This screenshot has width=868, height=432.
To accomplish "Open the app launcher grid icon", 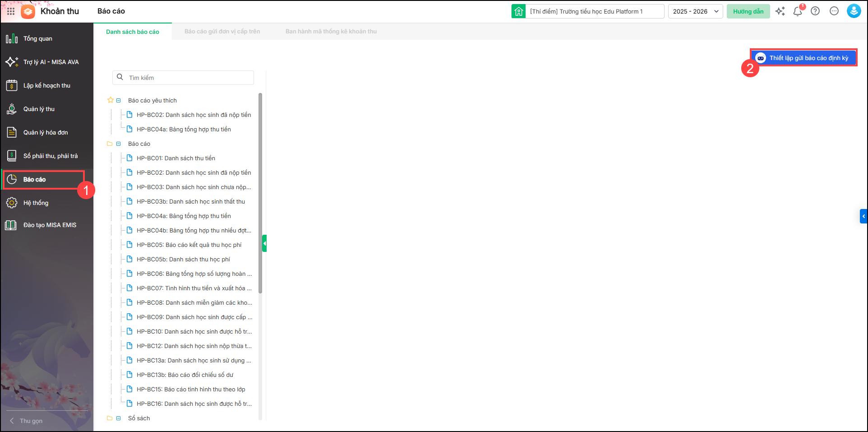I will 11,11.
